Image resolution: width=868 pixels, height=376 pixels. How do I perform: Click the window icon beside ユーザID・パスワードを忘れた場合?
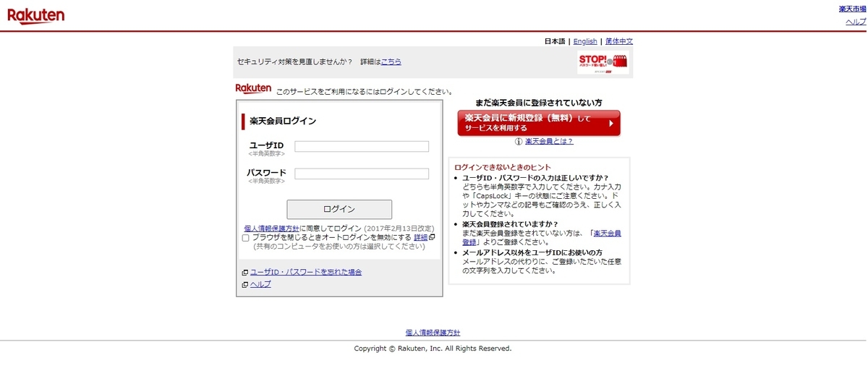pos(245,273)
